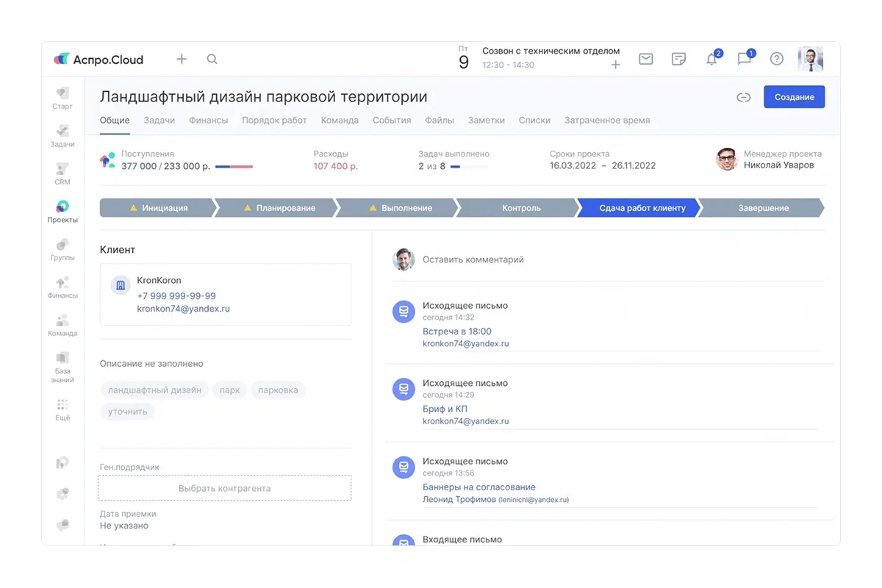Open the Бриф и КП email link
882x588 pixels.
[445, 409]
